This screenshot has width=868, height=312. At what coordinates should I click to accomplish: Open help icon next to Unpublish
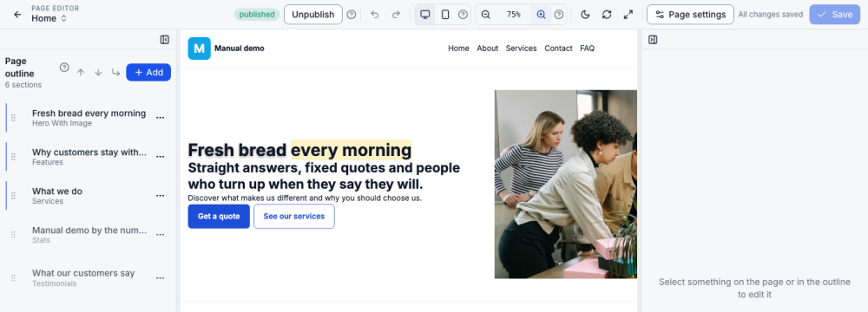351,15
